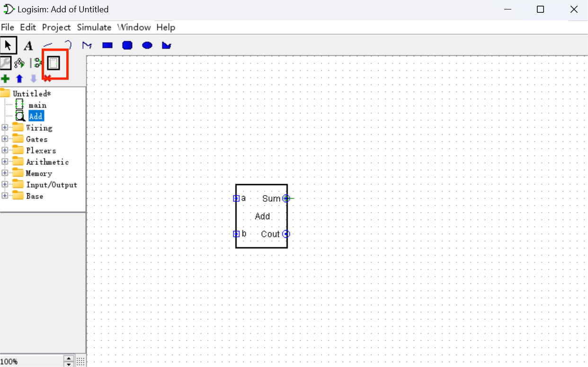Choose the blue oval shape tool
This screenshot has height=367, width=588.
[x=147, y=45]
